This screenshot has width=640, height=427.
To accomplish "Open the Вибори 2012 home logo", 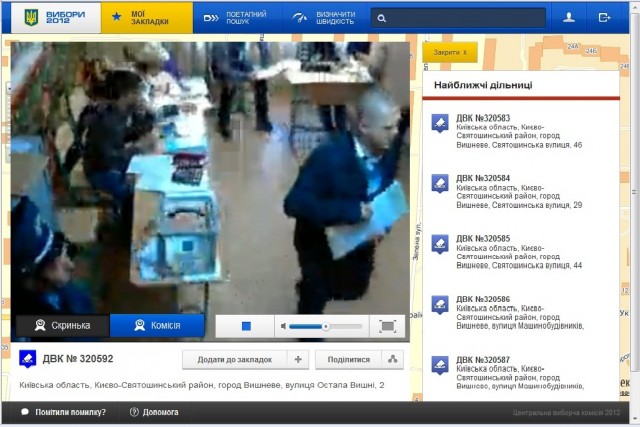I will point(56,18).
